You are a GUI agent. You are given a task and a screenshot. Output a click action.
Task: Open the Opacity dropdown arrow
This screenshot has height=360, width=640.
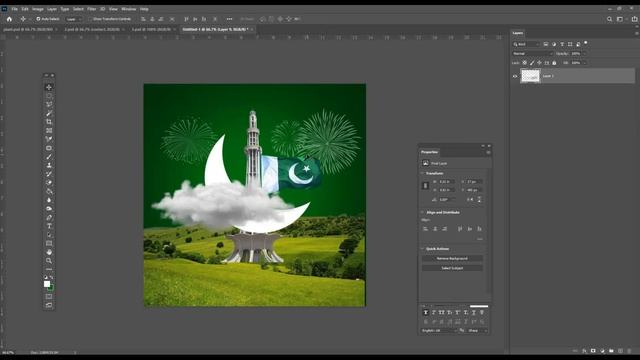pos(585,53)
